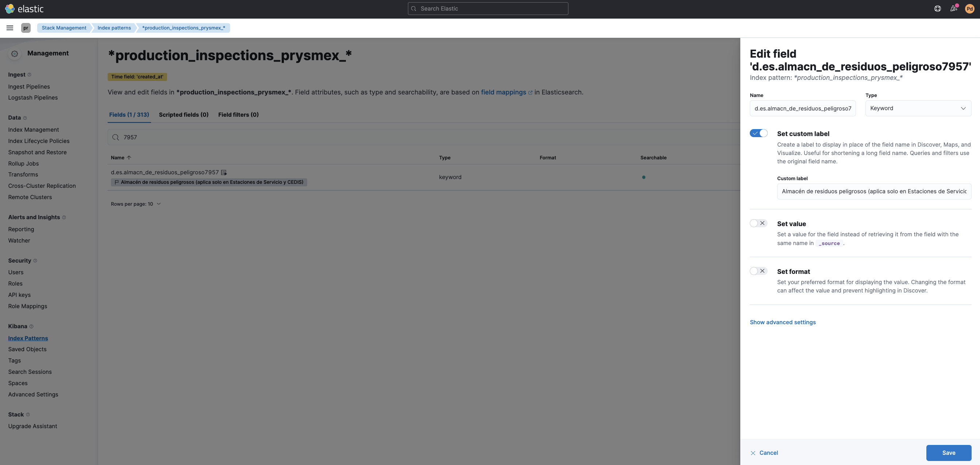This screenshot has width=980, height=465.
Task: Open the navigation hamburger menu
Action: click(x=10, y=27)
